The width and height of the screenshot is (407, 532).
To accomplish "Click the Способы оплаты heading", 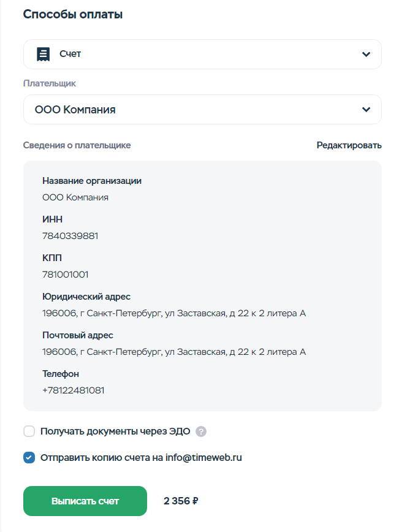I will [x=73, y=15].
